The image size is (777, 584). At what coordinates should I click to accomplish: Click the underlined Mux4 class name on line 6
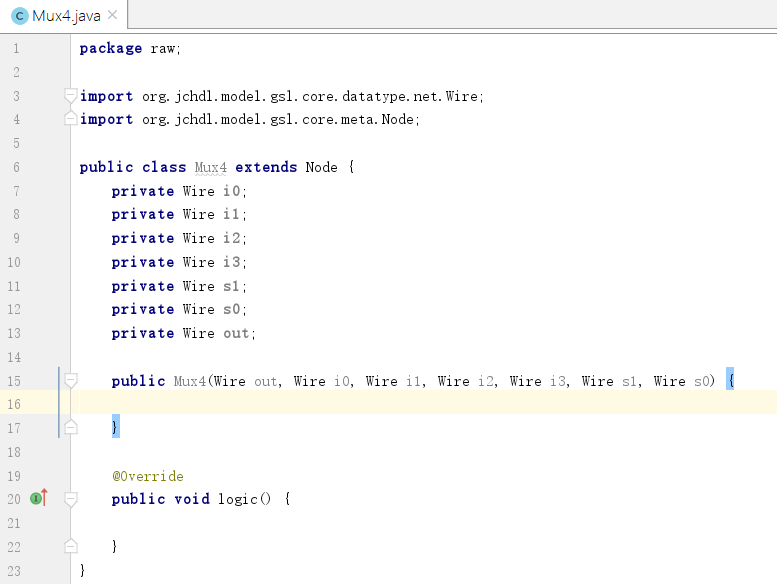210,167
